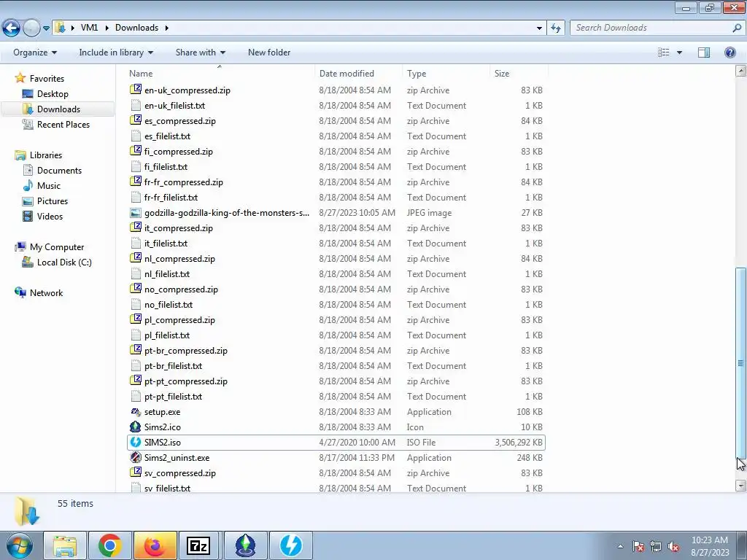747x560 pixels.
Task: Click the Windows Start button
Action: click(20, 545)
